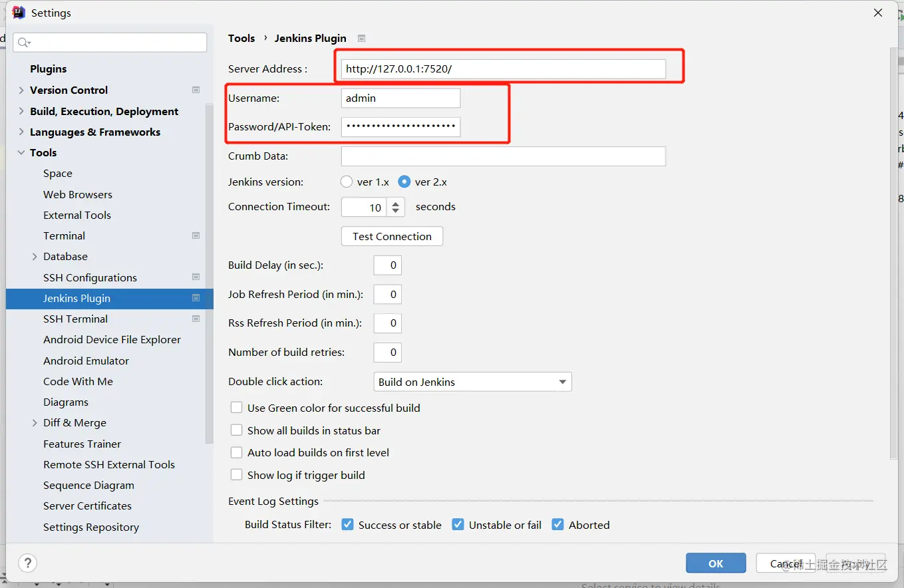Click the icon beside SSH Configurations
The width and height of the screenshot is (904, 588).
tap(196, 277)
